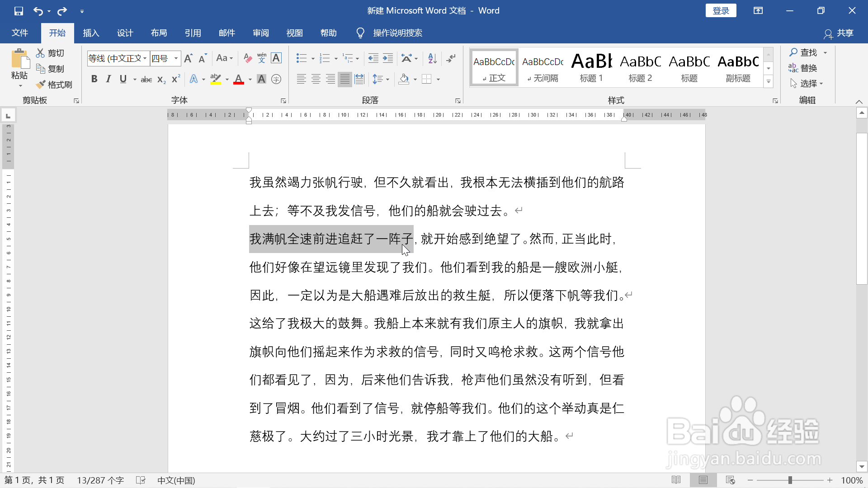Open the line spacing dropdown

[x=387, y=79]
